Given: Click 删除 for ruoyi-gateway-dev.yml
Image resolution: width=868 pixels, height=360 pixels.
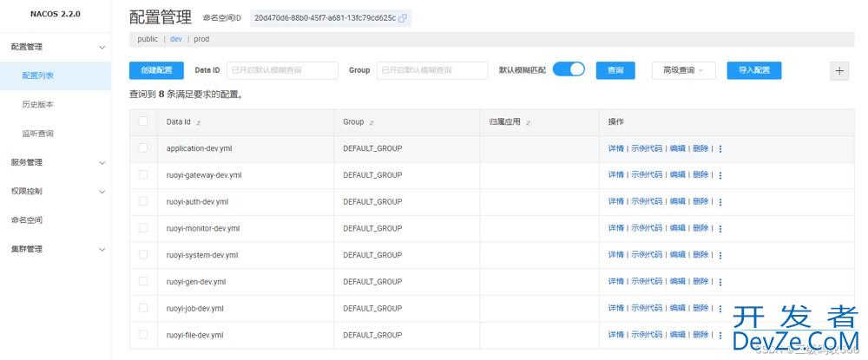Looking at the screenshot, I should (x=700, y=174).
